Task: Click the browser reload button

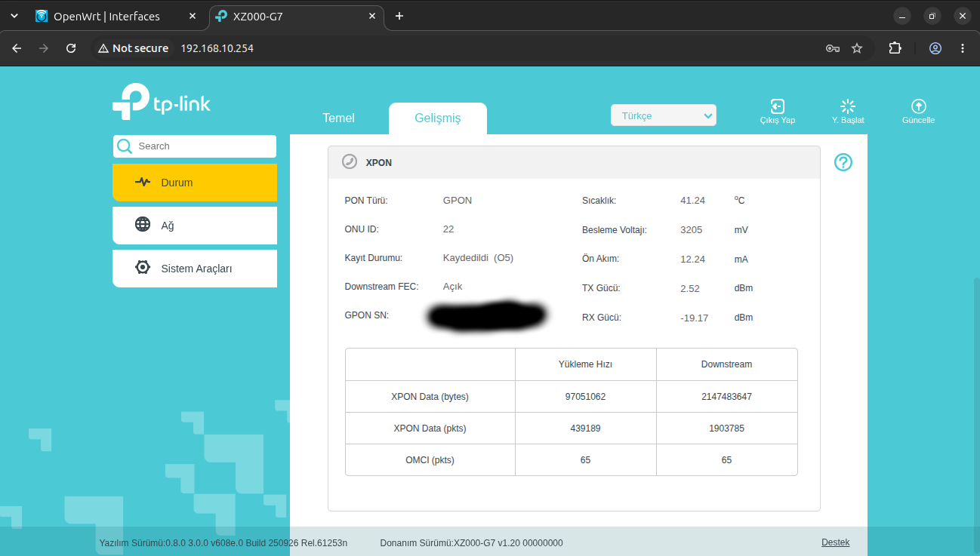Action: pyautogui.click(x=71, y=48)
